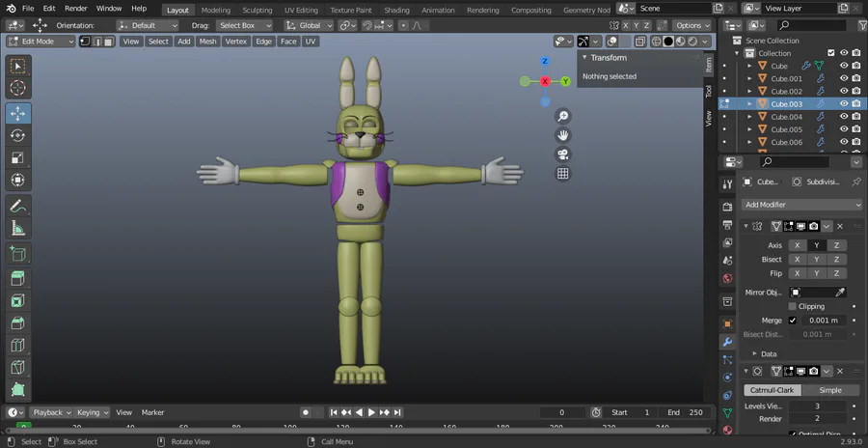Click the mirror object eyedropper icon
The width and height of the screenshot is (868, 448).
click(x=839, y=293)
